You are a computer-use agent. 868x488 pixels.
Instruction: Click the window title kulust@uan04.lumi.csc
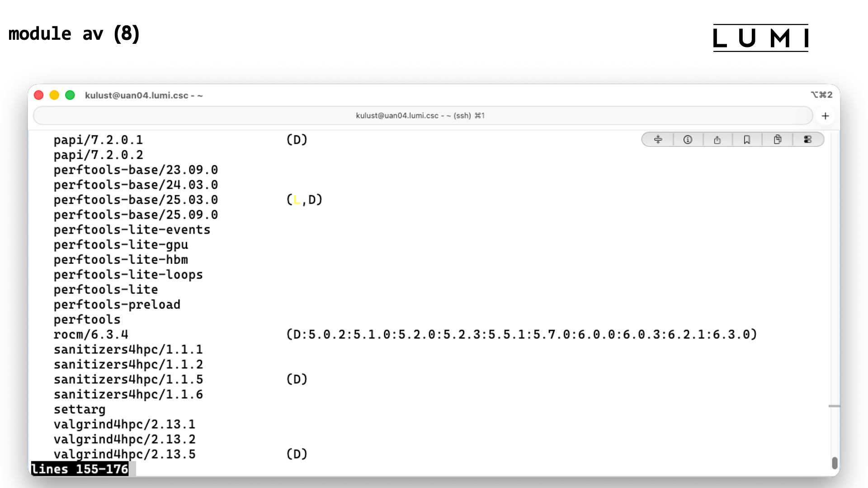pos(144,95)
